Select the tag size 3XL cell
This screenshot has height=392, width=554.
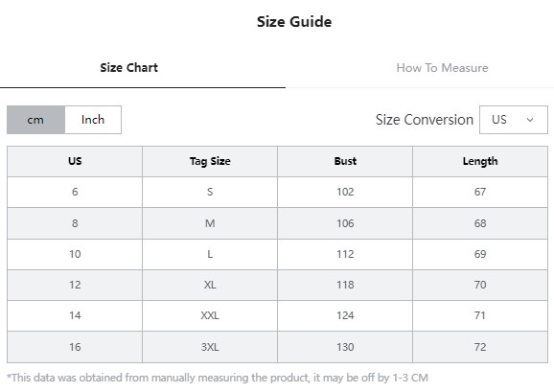tap(210, 347)
